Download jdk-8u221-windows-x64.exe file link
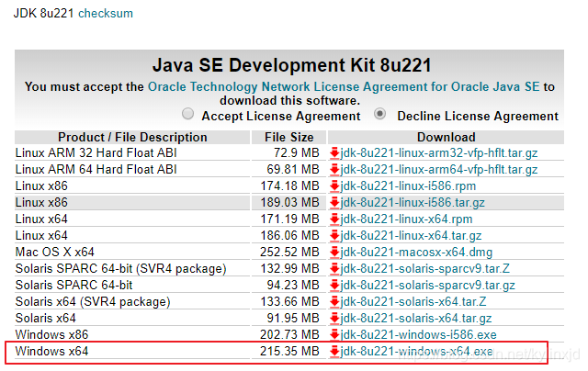 (416, 352)
